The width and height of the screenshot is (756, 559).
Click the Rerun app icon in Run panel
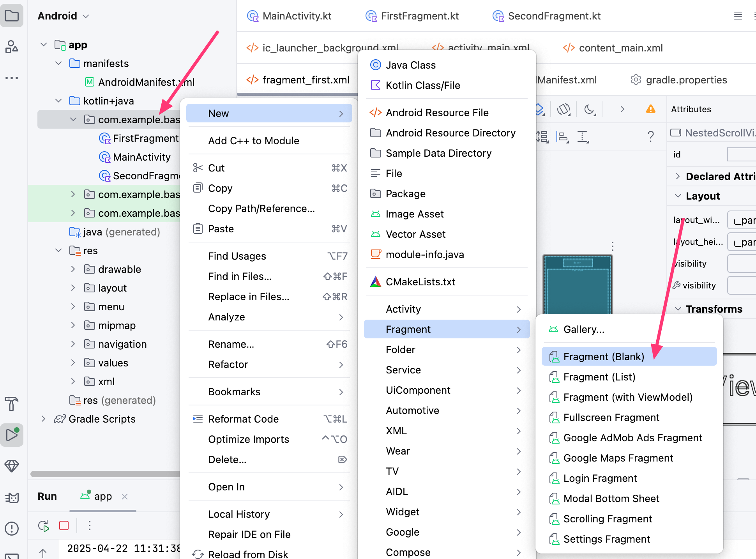pyautogui.click(x=44, y=525)
